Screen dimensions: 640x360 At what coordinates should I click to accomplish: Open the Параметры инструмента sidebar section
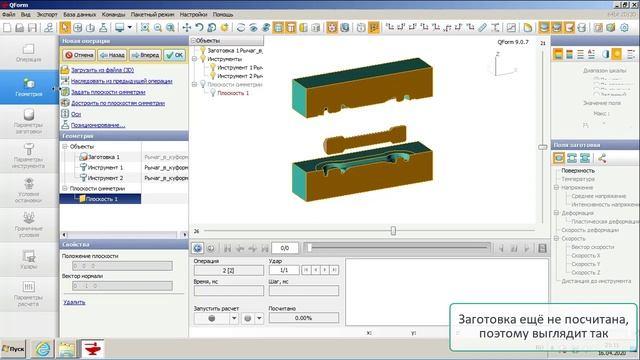pyautogui.click(x=29, y=156)
